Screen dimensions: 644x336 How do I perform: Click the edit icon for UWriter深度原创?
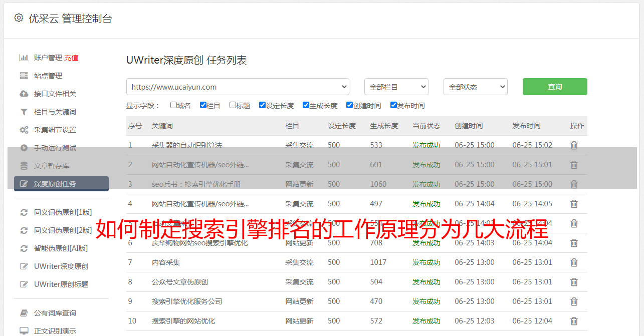coord(24,266)
